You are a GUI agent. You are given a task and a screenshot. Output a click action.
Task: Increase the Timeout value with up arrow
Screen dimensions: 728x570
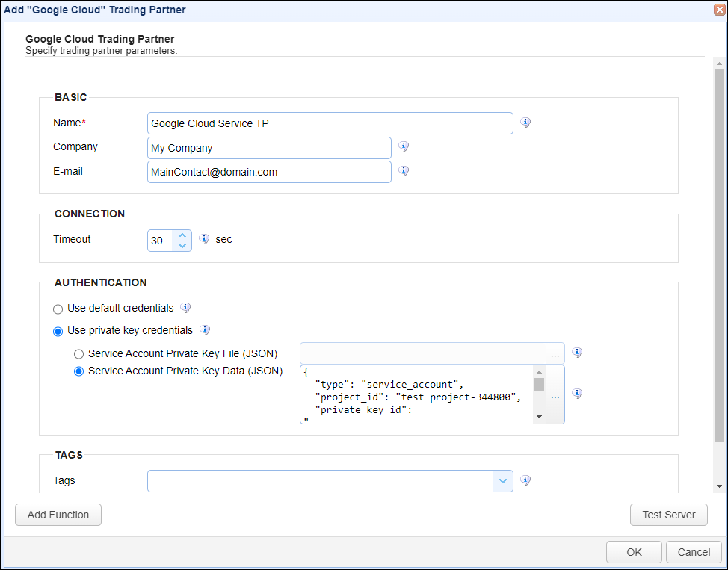[182, 235]
